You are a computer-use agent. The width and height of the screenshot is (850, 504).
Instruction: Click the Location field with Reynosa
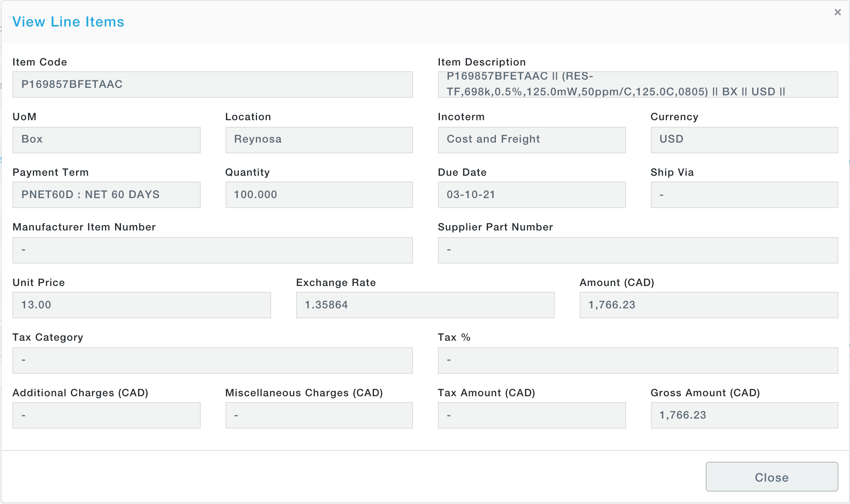[319, 140]
